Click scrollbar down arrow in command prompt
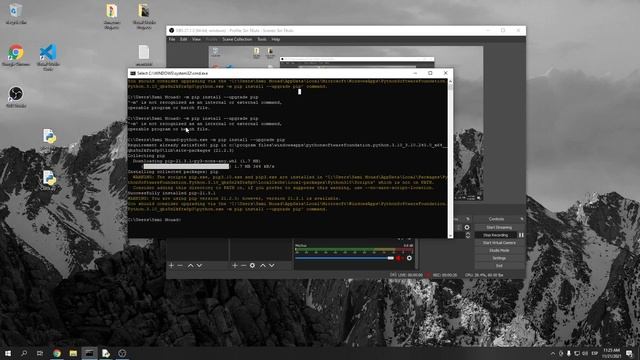640x360 pixels. (x=450, y=236)
